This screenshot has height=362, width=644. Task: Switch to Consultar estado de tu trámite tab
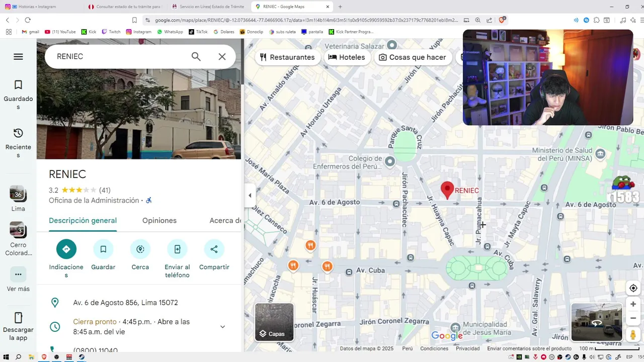point(125,7)
